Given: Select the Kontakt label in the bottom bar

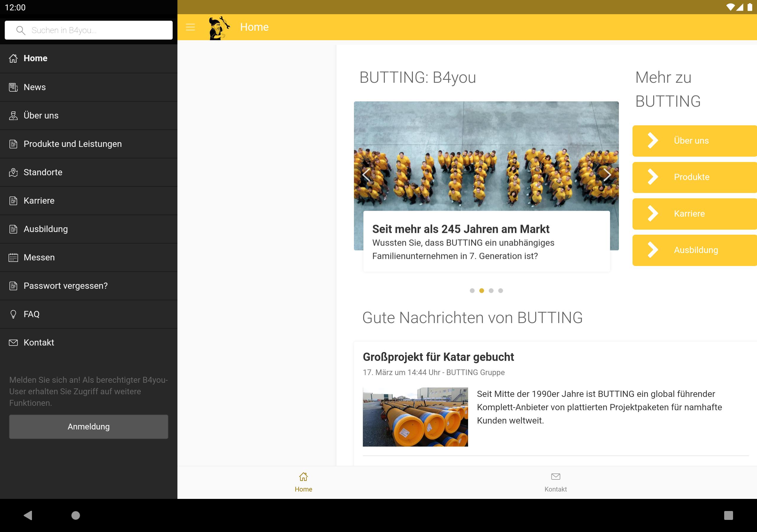Looking at the screenshot, I should click(x=556, y=489).
